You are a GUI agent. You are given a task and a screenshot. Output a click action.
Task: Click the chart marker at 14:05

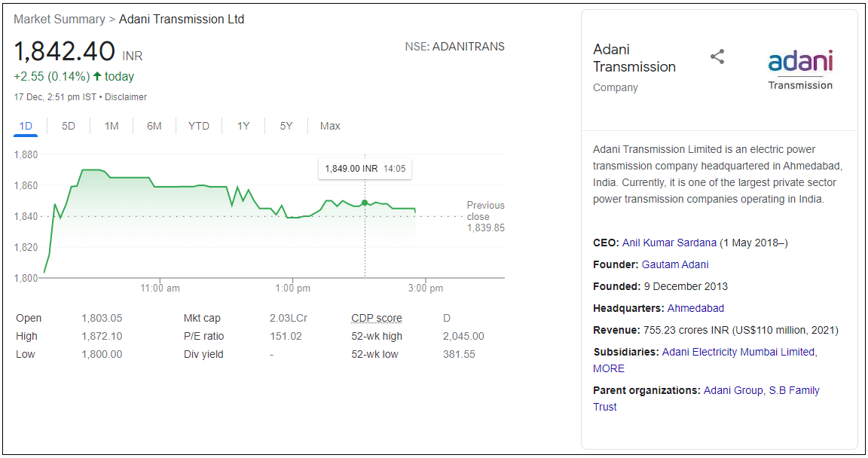coord(365,203)
